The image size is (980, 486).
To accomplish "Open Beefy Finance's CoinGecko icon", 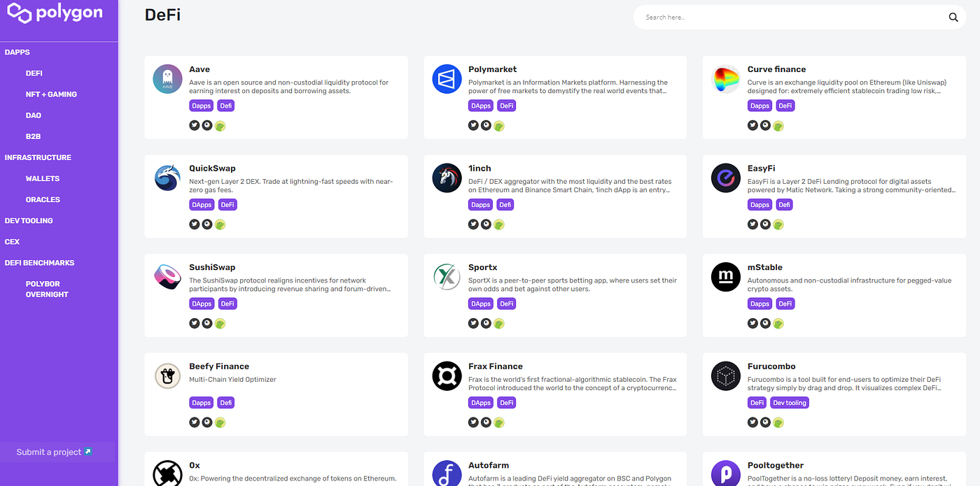I will point(220,422).
